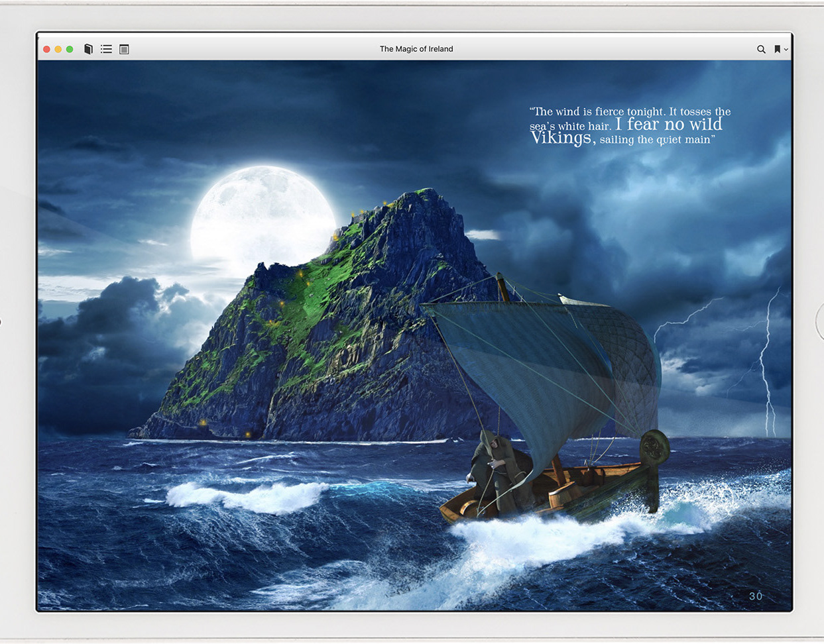The width and height of the screenshot is (824, 644).
Task: Minimize window with yellow button
Action: tap(58, 49)
